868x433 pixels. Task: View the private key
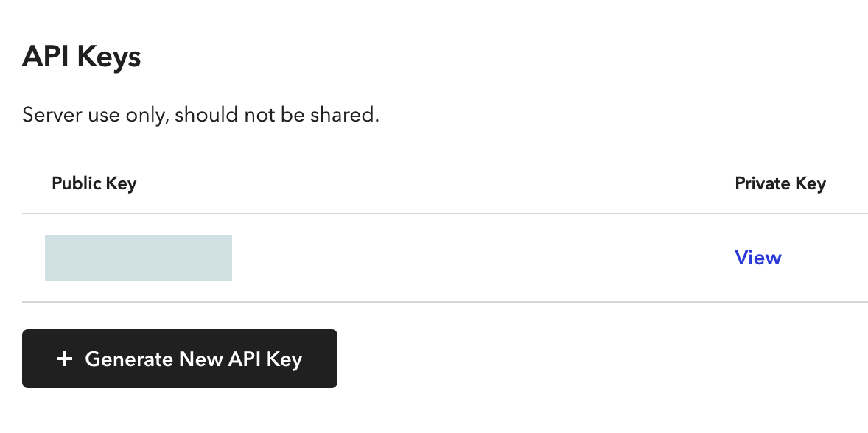pyautogui.click(x=757, y=257)
